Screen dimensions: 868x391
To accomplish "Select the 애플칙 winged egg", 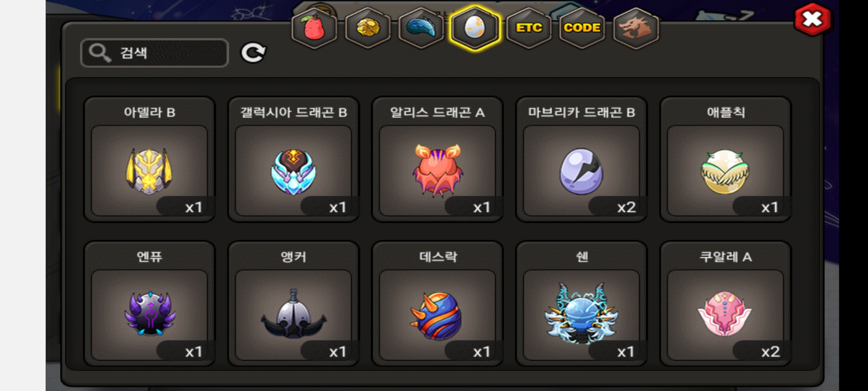I will coord(726,159).
